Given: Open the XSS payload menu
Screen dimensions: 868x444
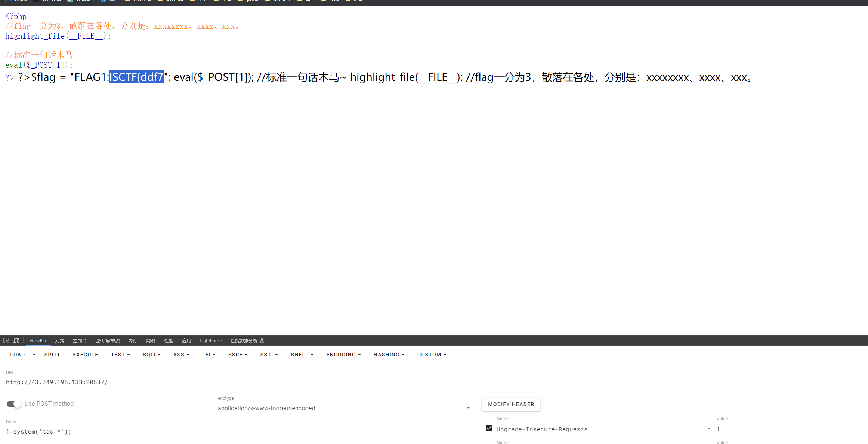Looking at the screenshot, I should pyautogui.click(x=181, y=355).
